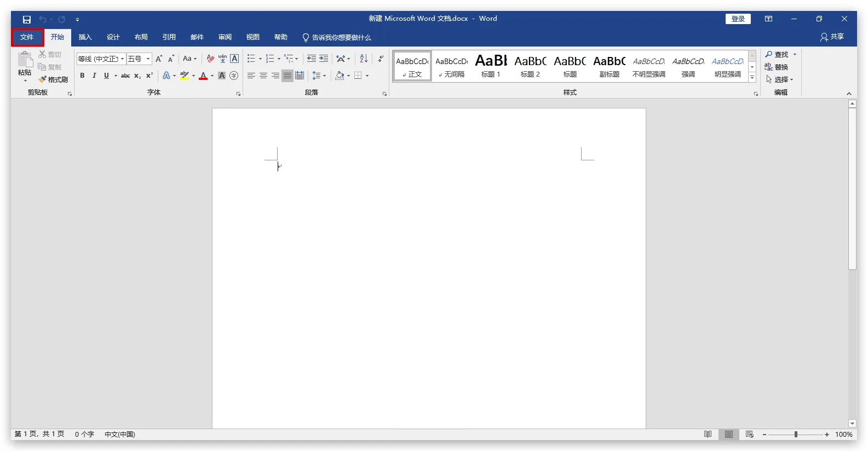The width and height of the screenshot is (868, 451).
Task: Open the font size dropdown (五号)
Action: [x=148, y=59]
